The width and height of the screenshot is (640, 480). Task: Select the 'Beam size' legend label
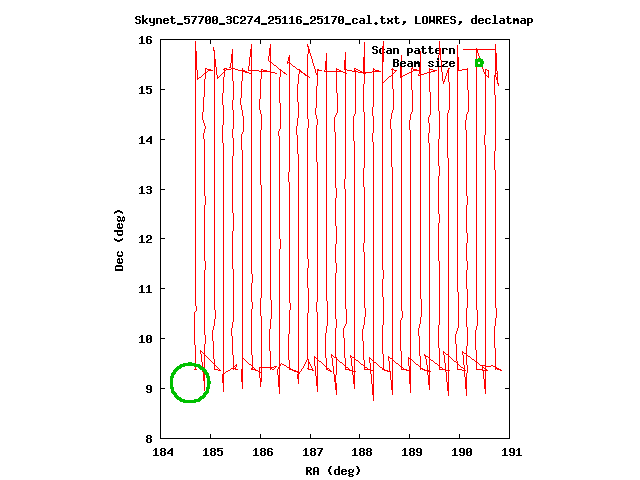(424, 63)
